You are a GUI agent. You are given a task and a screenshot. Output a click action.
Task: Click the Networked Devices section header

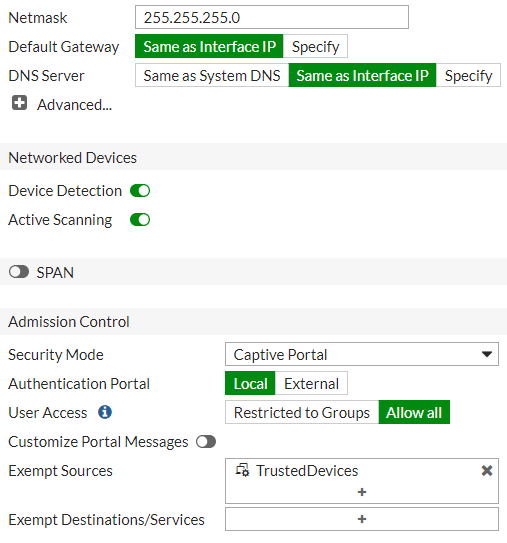pos(254,157)
